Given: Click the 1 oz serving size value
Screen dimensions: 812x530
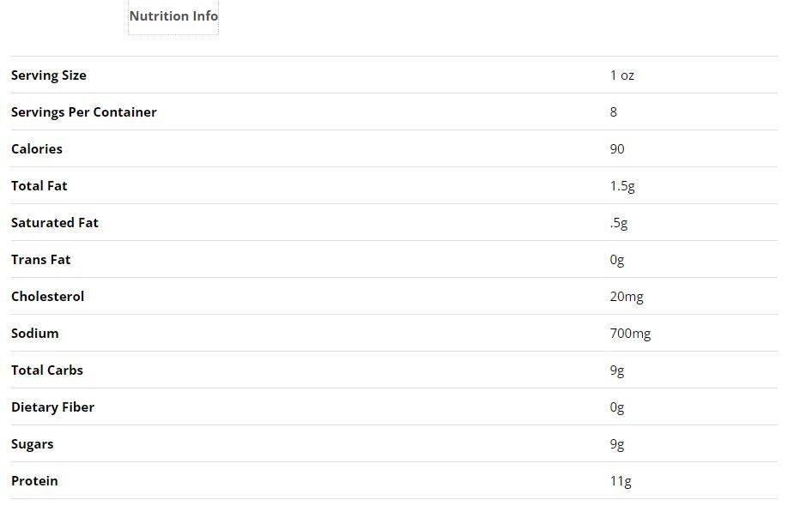Looking at the screenshot, I should [622, 75].
